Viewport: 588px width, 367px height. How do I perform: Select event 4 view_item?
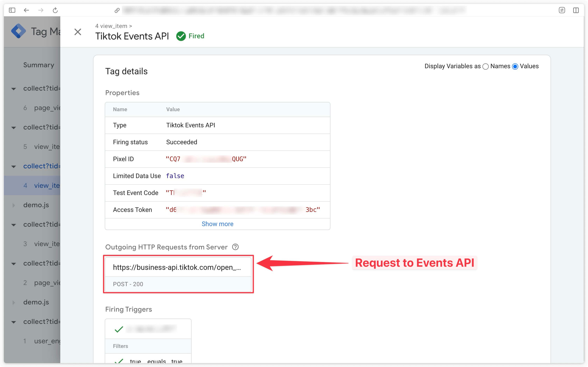32,185
